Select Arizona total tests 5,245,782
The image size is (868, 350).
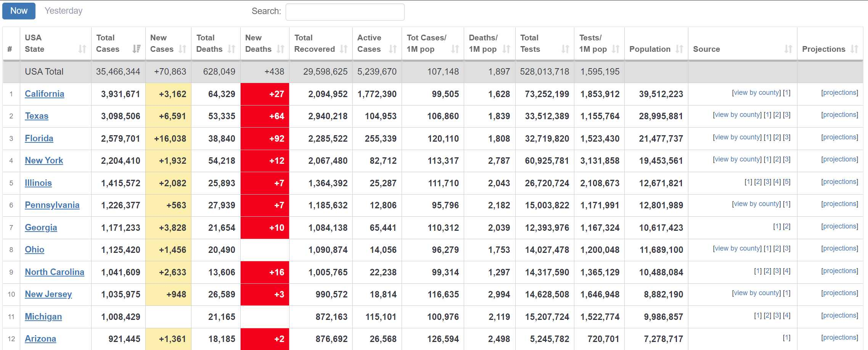549,339
